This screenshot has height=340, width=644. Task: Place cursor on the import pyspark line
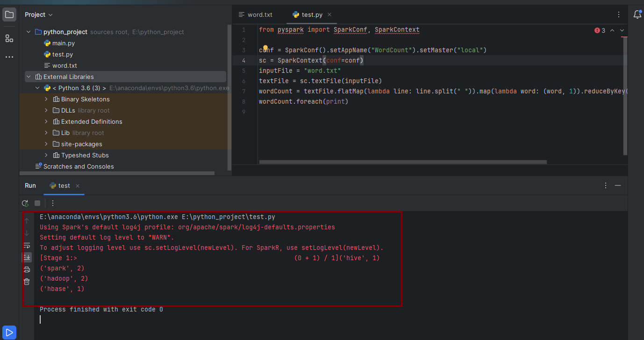[339, 29]
